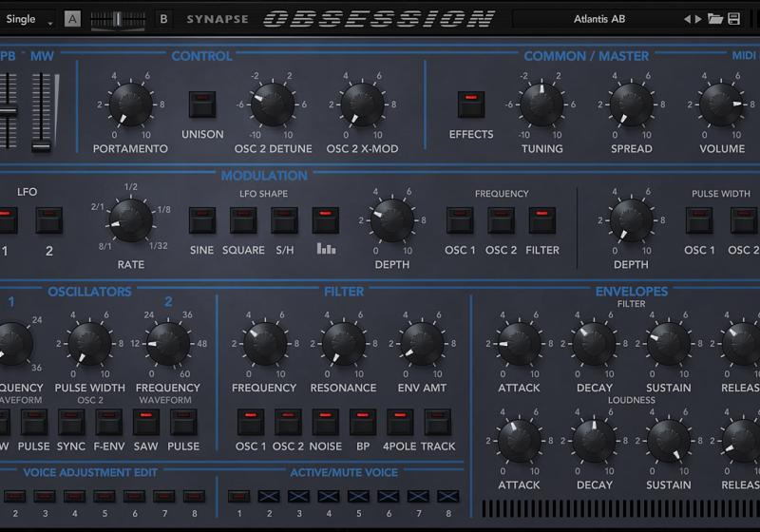Click the Portamento knob

tap(130, 104)
